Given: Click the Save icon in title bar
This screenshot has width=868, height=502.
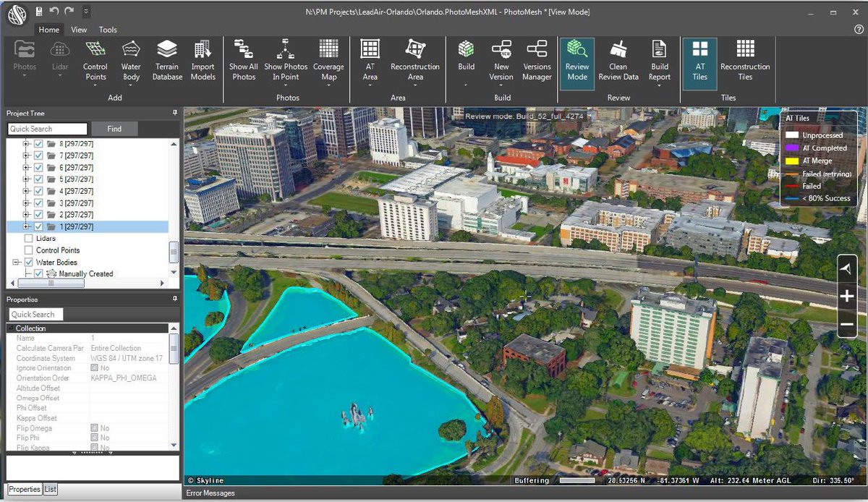Looking at the screenshot, I should pos(38,11).
